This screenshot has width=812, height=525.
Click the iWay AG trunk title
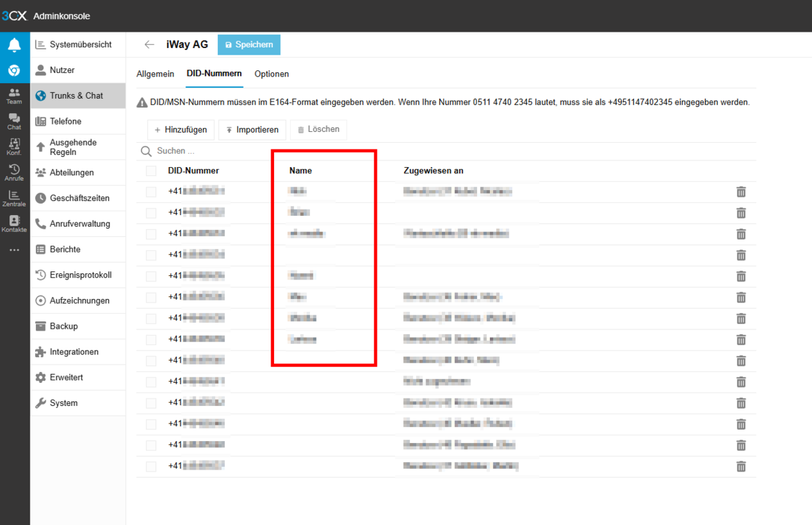187,45
